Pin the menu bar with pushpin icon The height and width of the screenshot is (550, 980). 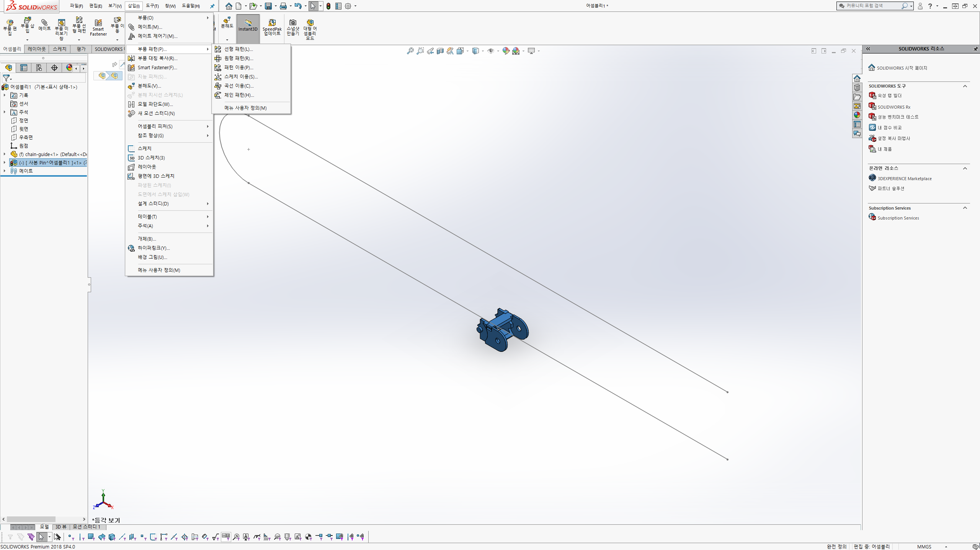point(212,6)
